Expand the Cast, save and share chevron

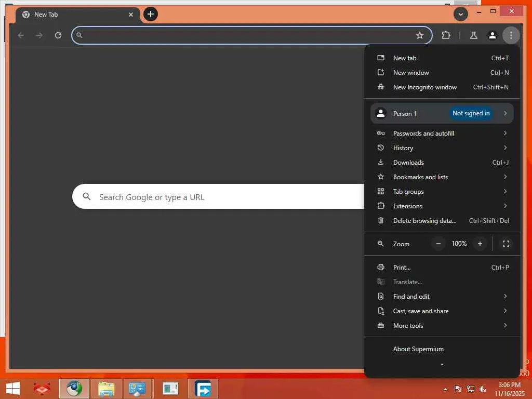tap(505, 311)
